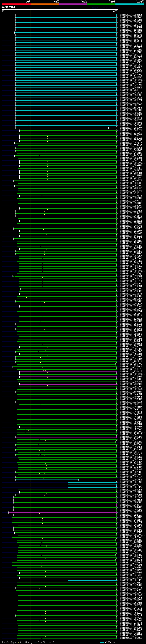Click hit label UniRef100_B9SI90
The height and width of the screenshot is (644, 146).
131,60
